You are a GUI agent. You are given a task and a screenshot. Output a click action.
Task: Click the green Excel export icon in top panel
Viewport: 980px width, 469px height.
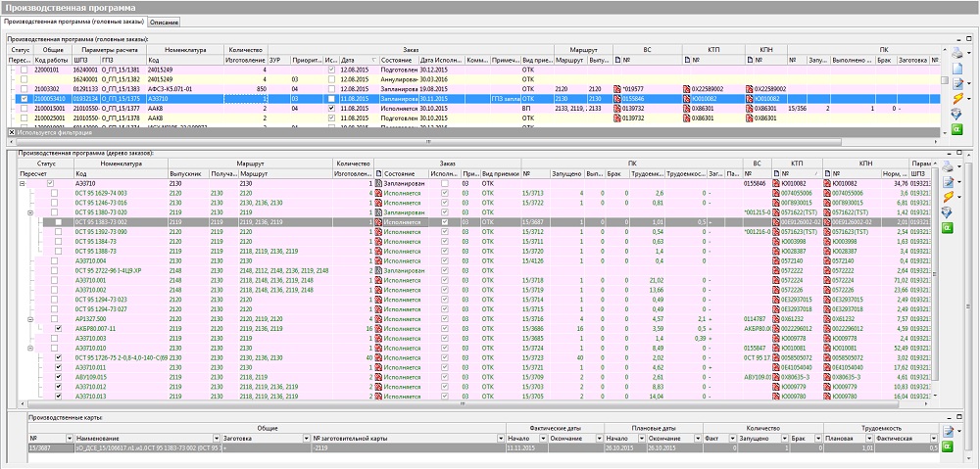(957, 129)
